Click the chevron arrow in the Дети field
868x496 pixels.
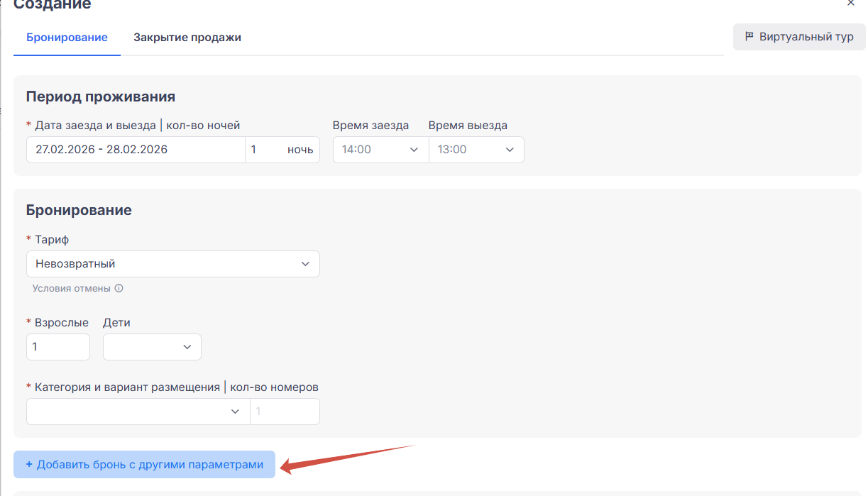tap(187, 347)
